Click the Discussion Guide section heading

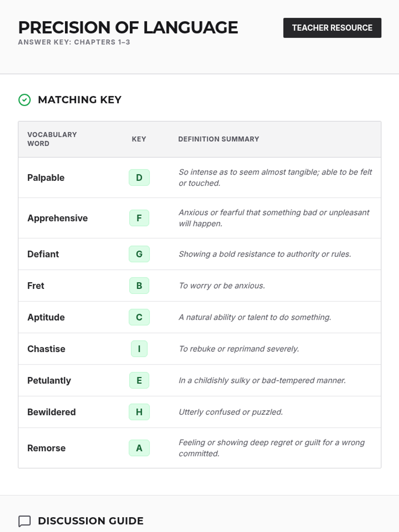point(90,521)
